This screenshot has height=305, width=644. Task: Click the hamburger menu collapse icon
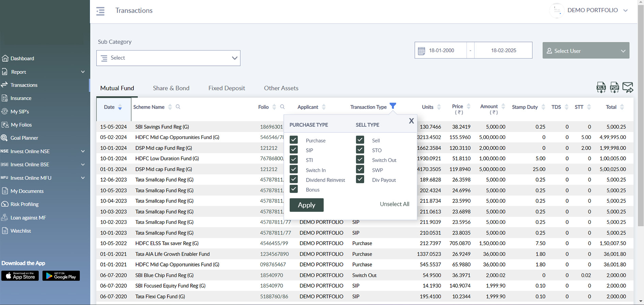click(101, 11)
